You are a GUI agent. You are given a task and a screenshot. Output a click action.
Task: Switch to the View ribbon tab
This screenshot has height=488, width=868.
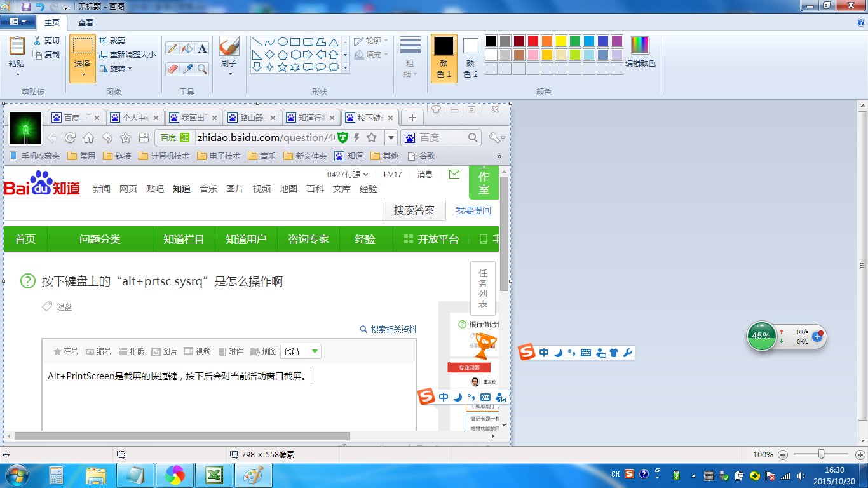coord(85,22)
